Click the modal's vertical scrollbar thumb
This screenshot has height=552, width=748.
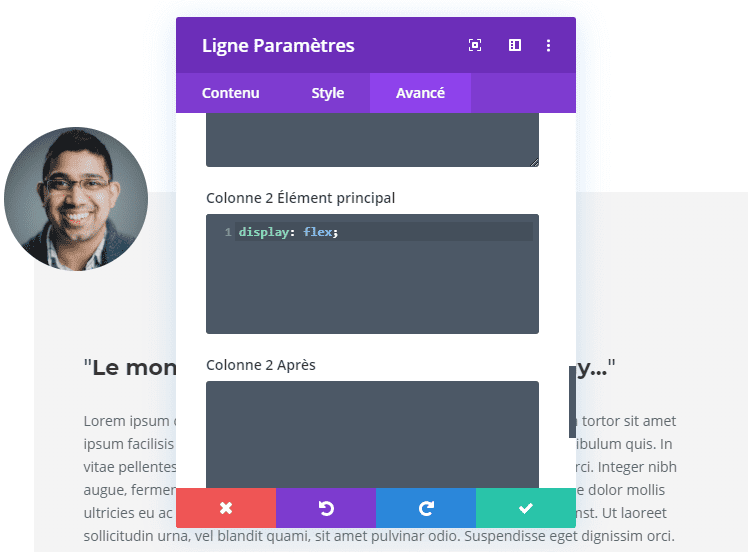click(x=572, y=402)
